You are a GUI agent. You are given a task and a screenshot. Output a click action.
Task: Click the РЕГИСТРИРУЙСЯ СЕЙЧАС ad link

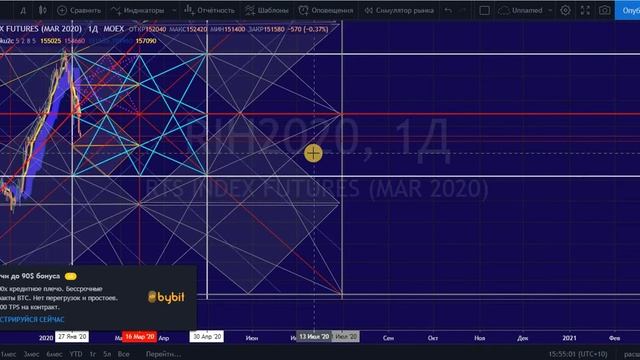coord(32,320)
